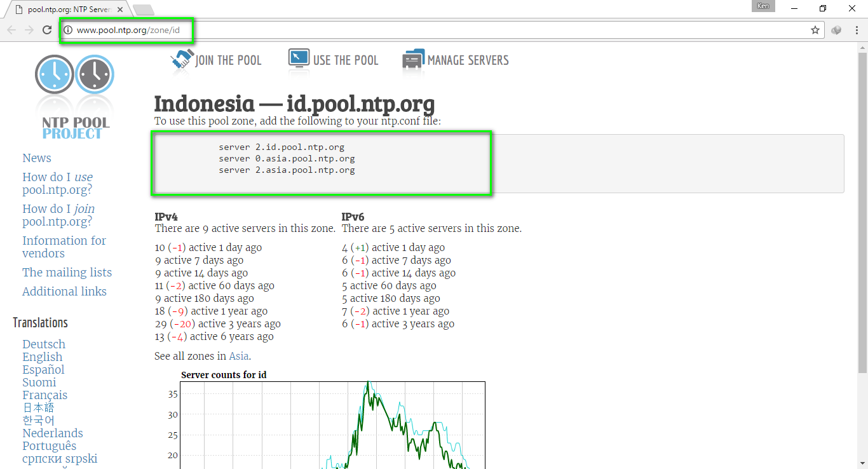The image size is (868, 469).
Task: Click the Indonesia — id.pool.ntp.org heading
Action: click(295, 104)
